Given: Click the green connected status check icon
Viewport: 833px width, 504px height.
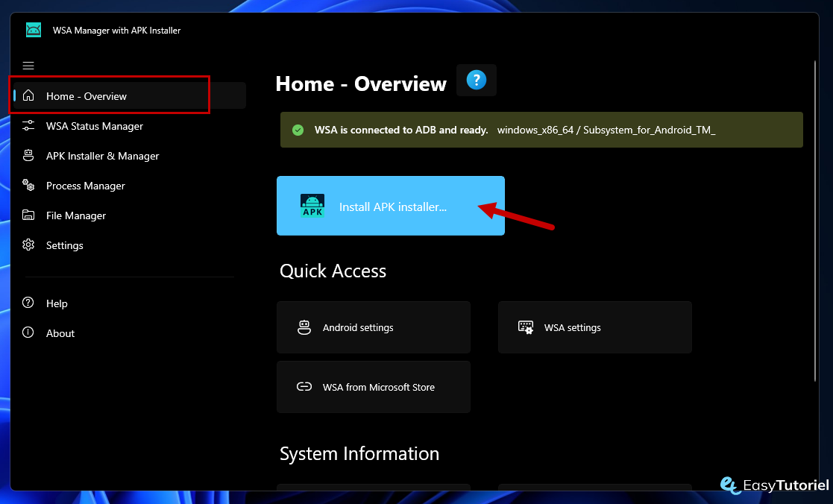Looking at the screenshot, I should [298, 130].
